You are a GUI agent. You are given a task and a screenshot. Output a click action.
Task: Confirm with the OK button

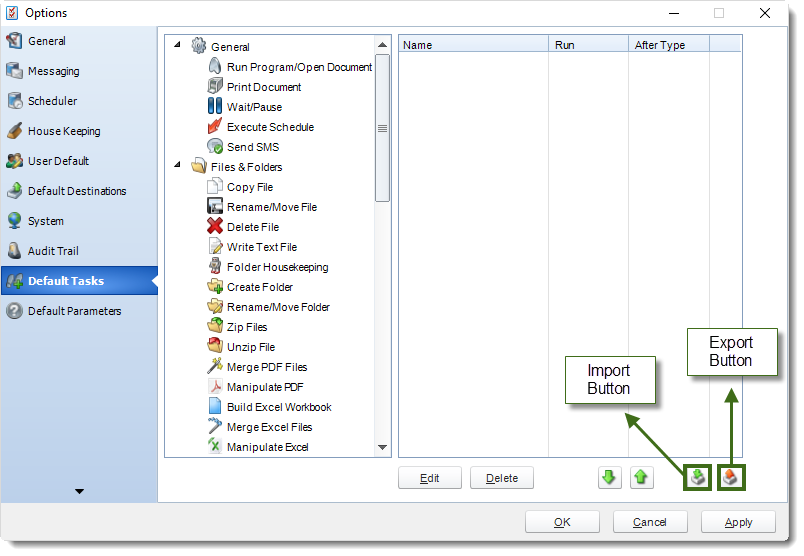pos(562,522)
